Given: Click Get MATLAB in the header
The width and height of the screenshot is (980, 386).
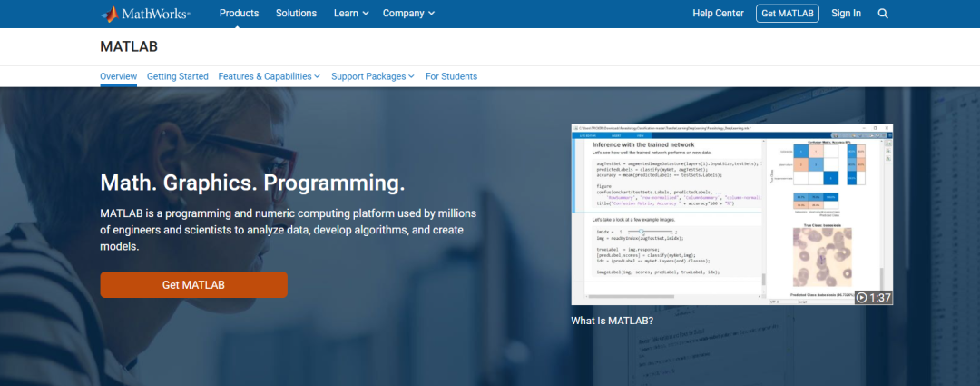Looking at the screenshot, I should point(788,13).
